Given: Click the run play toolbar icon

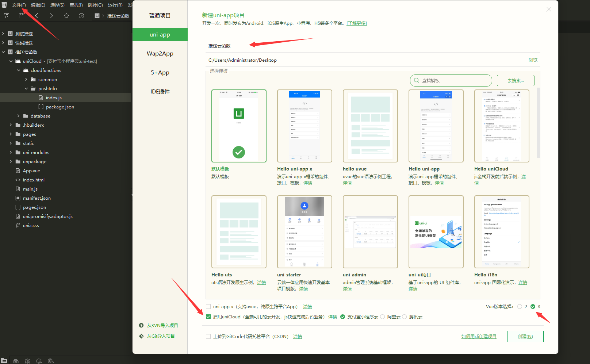Looking at the screenshot, I should click(81, 16).
